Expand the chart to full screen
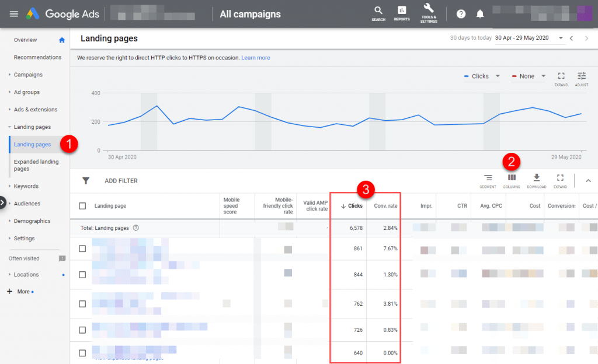Screen dimensions: 598x364 (561, 78)
